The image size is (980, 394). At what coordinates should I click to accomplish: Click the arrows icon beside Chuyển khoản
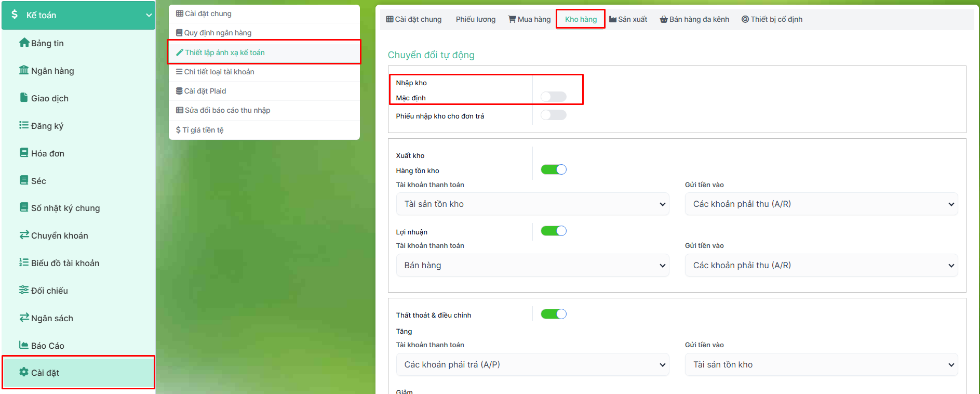point(24,235)
